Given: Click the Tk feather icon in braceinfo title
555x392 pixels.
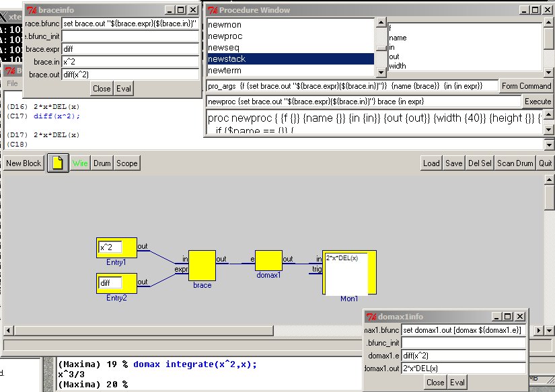Looking at the screenshot, I should (32, 10).
